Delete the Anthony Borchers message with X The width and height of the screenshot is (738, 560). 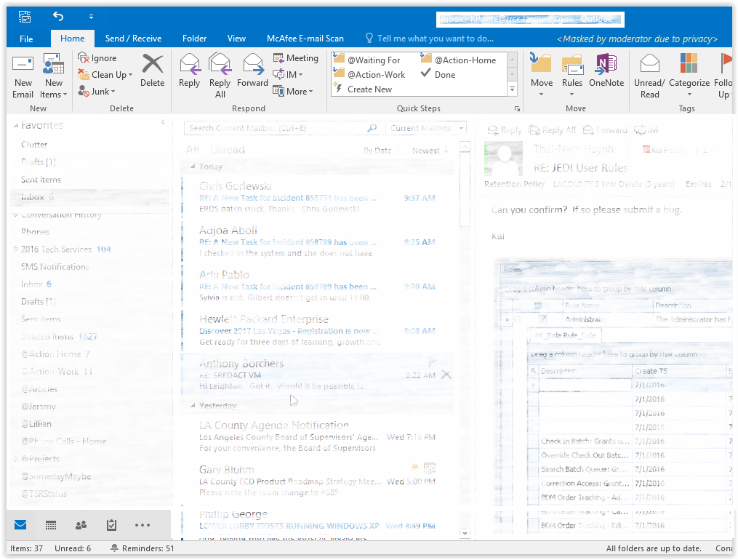point(446,375)
